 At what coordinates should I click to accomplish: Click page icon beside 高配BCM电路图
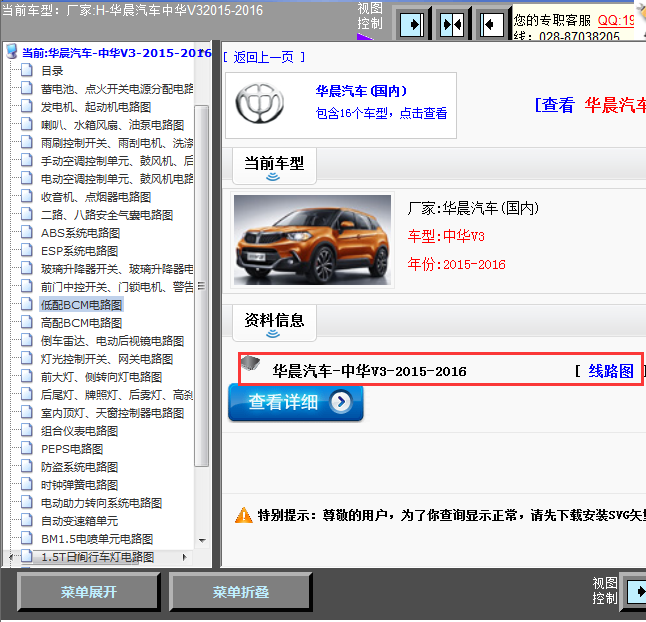pos(27,322)
